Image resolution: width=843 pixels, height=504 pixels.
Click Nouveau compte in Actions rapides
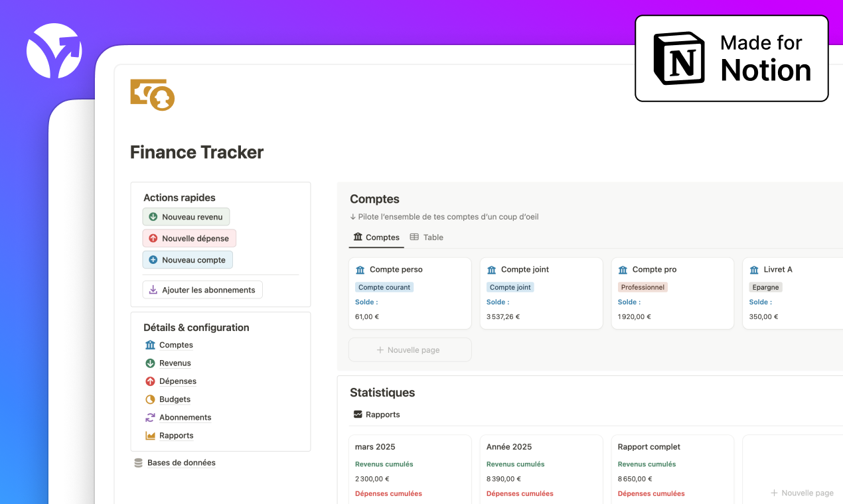[x=187, y=259]
